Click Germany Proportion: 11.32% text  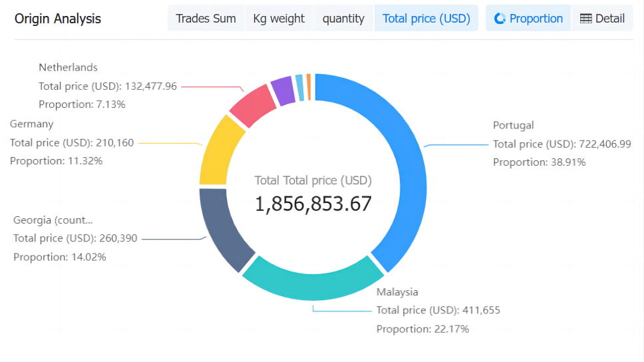pyautogui.click(x=57, y=161)
